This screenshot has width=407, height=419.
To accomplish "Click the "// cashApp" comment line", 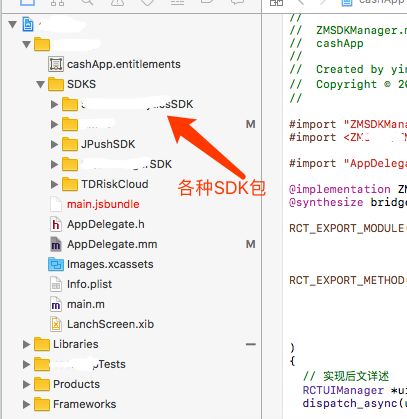I will click(326, 43).
